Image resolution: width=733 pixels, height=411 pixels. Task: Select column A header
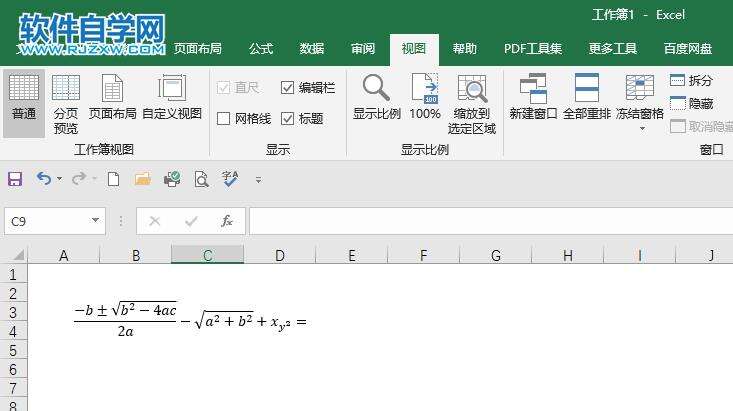[64, 255]
